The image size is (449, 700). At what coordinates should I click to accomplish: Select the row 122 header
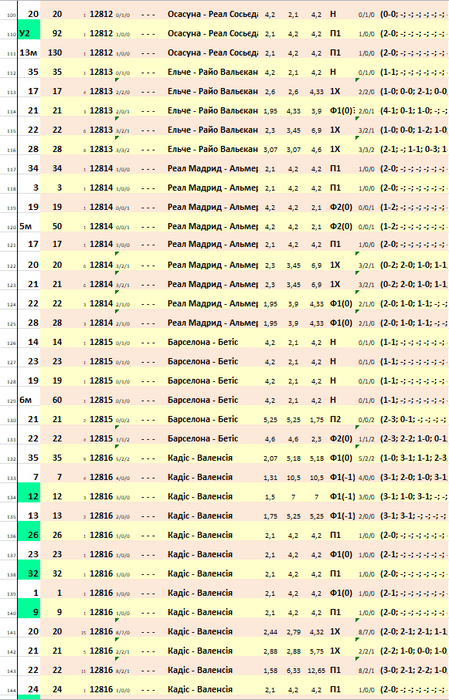11,265
